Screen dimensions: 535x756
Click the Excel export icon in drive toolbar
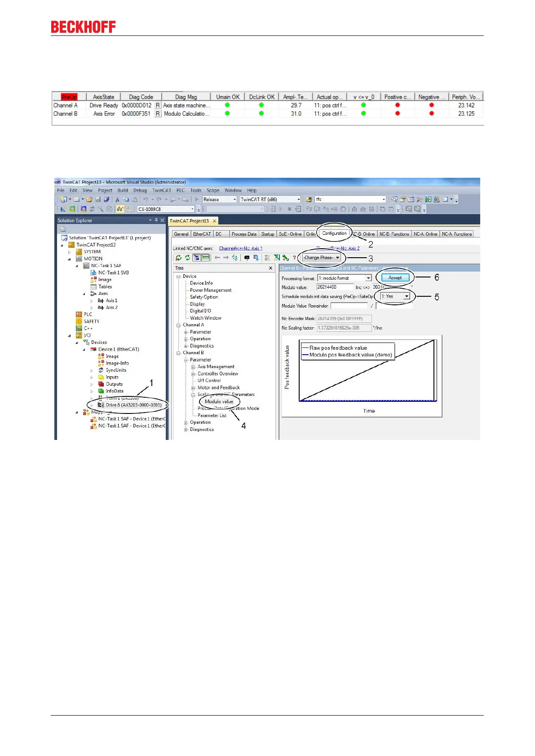pos(277,258)
